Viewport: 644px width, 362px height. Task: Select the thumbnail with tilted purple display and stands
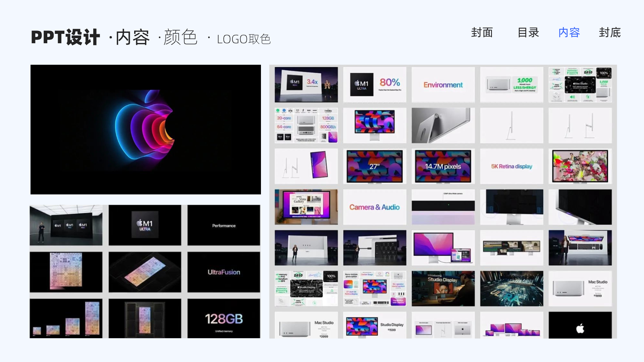tap(306, 166)
